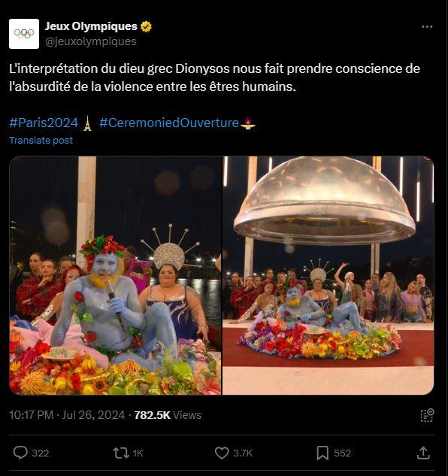Click the 322 replies count
The height and width of the screenshot is (476, 448).
pos(41,453)
